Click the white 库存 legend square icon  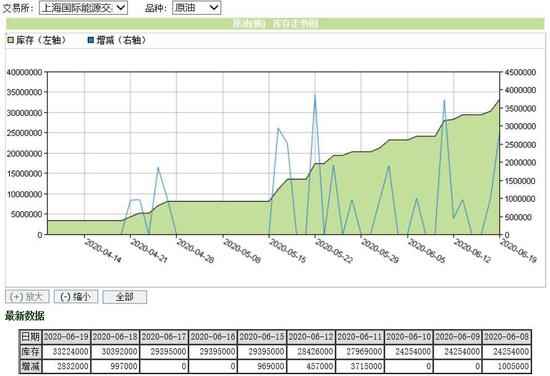tap(11, 40)
